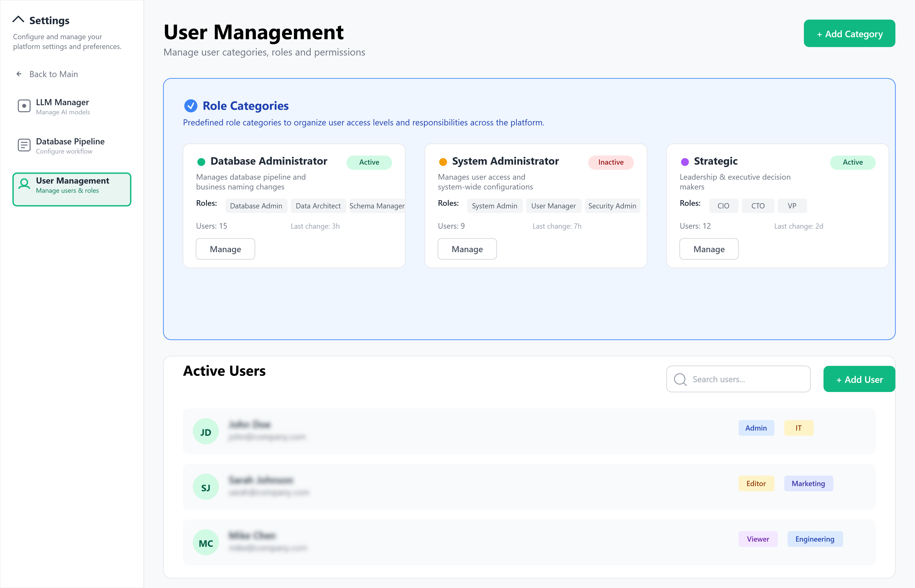Image resolution: width=915 pixels, height=588 pixels.
Task: Click 'Manages user access' description text
Action: [485, 182]
